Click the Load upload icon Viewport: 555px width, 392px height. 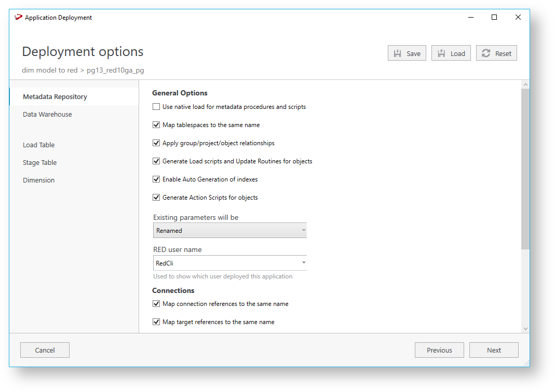441,53
